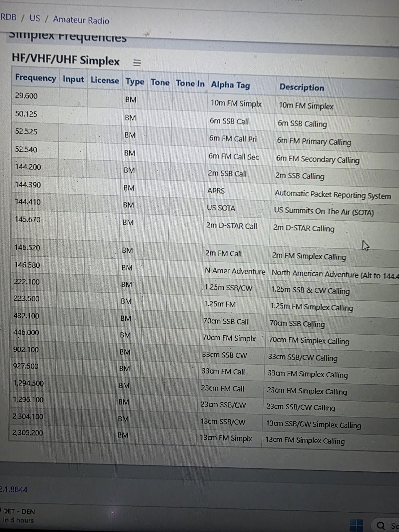
Task: Click 2m FM Simplex Calling description
Action: click(x=309, y=256)
